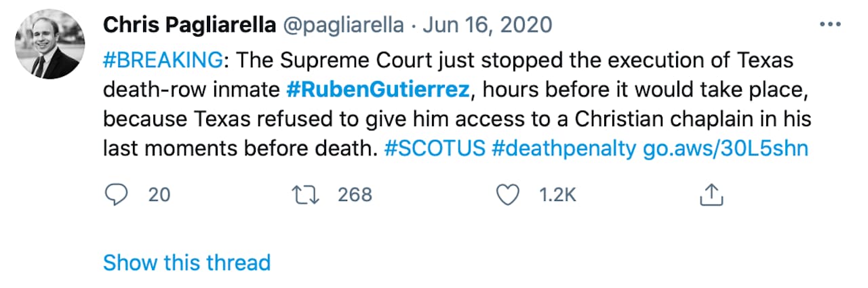Click the 1.2K likes count
This screenshot has height=288, width=868.
click(x=557, y=196)
